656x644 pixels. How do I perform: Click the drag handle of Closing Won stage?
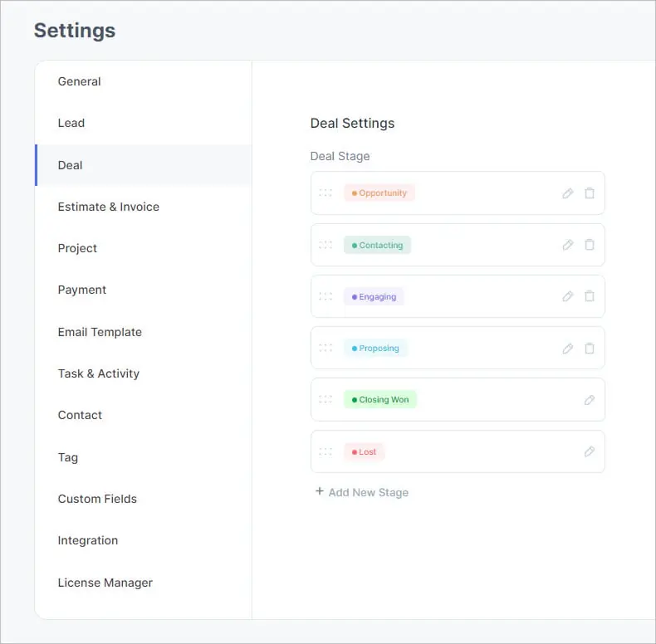pos(326,399)
